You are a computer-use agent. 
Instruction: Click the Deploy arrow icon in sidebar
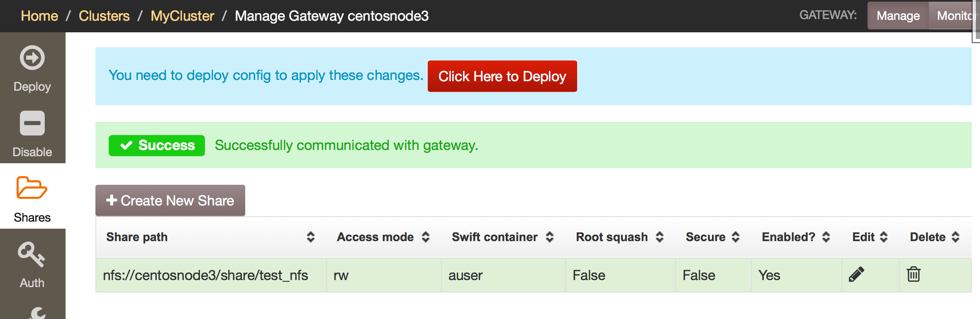pyautogui.click(x=32, y=58)
